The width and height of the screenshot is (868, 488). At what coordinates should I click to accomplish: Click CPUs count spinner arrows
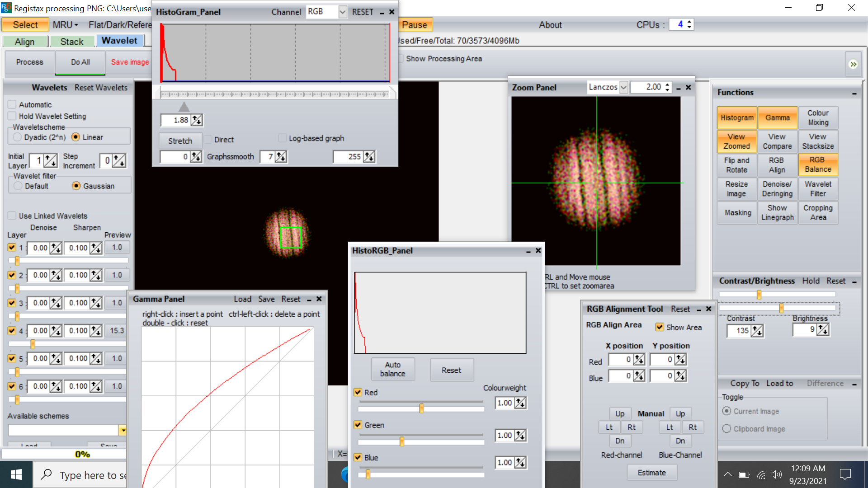[x=689, y=24]
